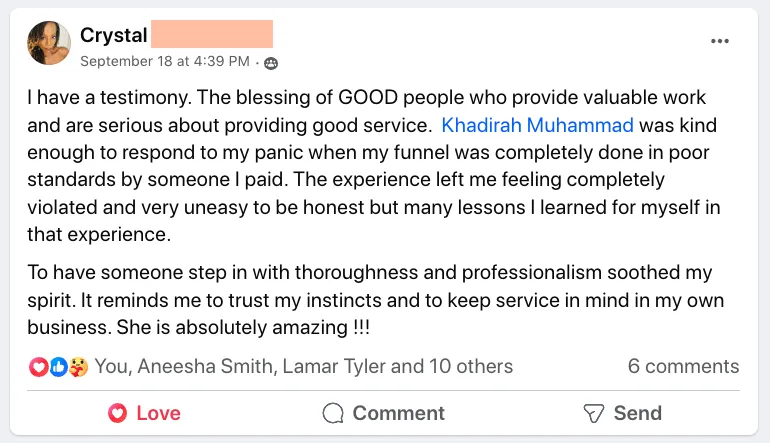The image size is (770, 443).
Task: Click the Send paper-plane icon
Action: click(594, 413)
